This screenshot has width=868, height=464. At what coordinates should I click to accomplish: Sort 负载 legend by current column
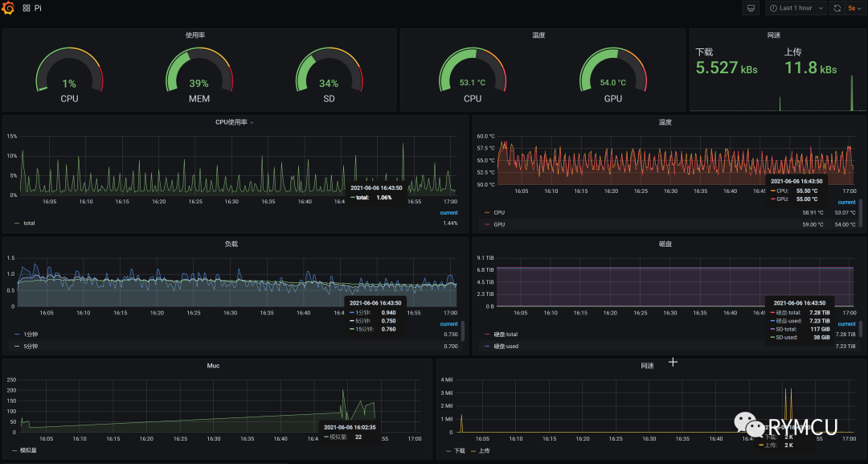tap(449, 324)
